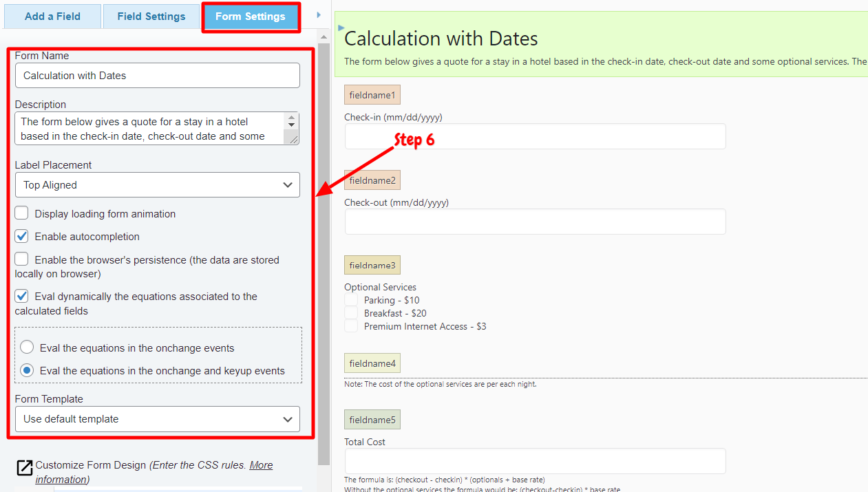Collapse the form title triangle icon
868x492 pixels.
341,28
